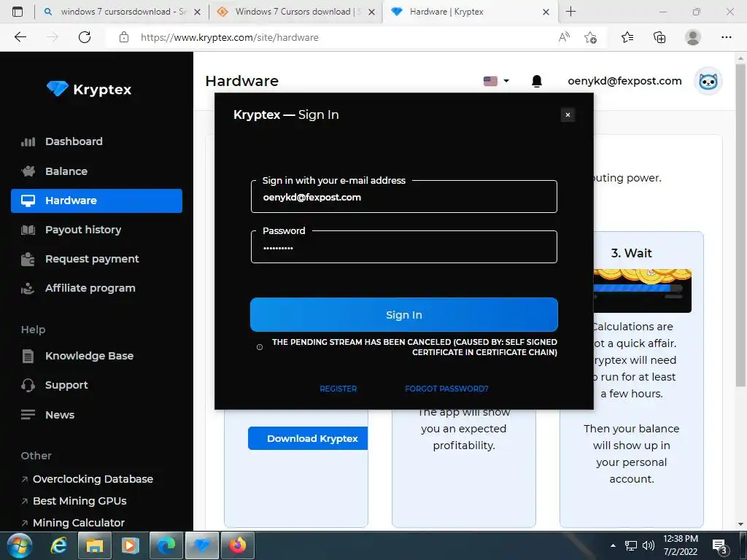Click the FORGOT PASSWORD? link

(x=446, y=389)
